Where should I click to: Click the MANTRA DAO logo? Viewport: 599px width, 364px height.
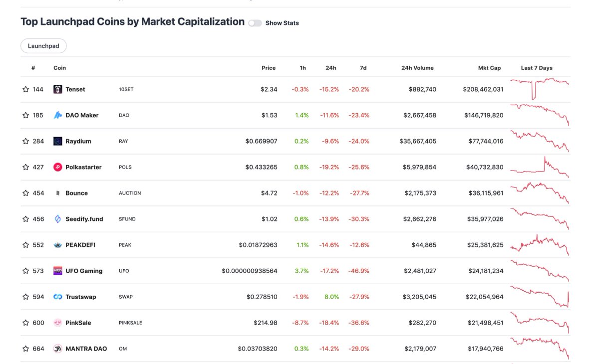(x=58, y=349)
